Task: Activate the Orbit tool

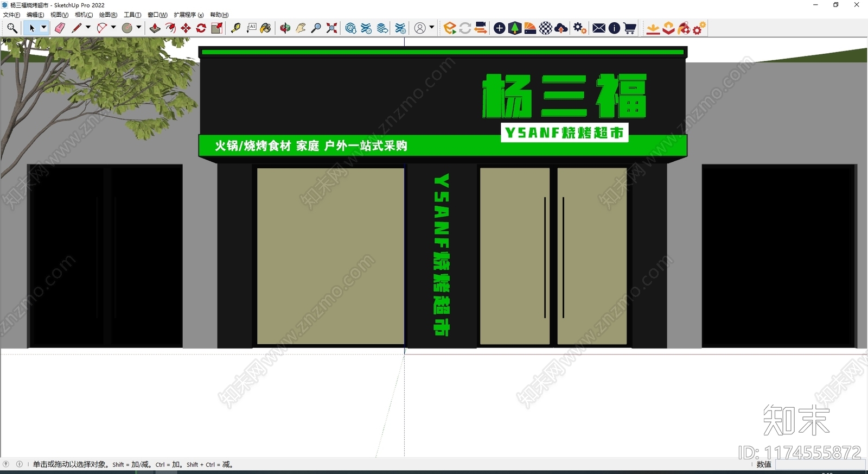Action: (x=285, y=28)
